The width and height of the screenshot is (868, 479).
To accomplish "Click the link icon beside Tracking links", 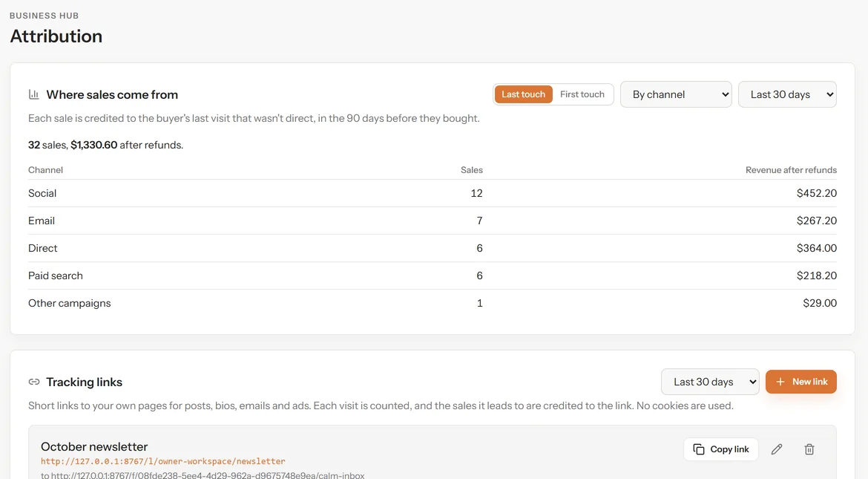I will [x=34, y=382].
